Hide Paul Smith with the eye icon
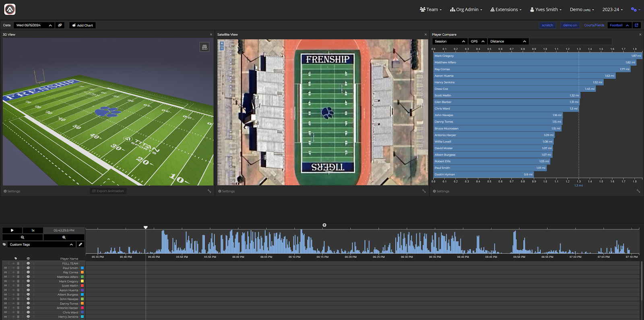This screenshot has height=320, width=644. pos(28,268)
